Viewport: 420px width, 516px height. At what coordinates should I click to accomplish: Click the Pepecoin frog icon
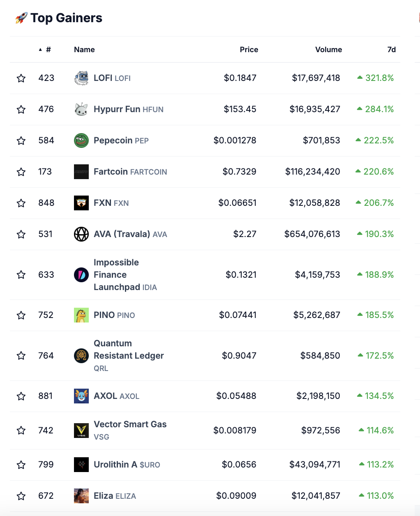click(81, 141)
